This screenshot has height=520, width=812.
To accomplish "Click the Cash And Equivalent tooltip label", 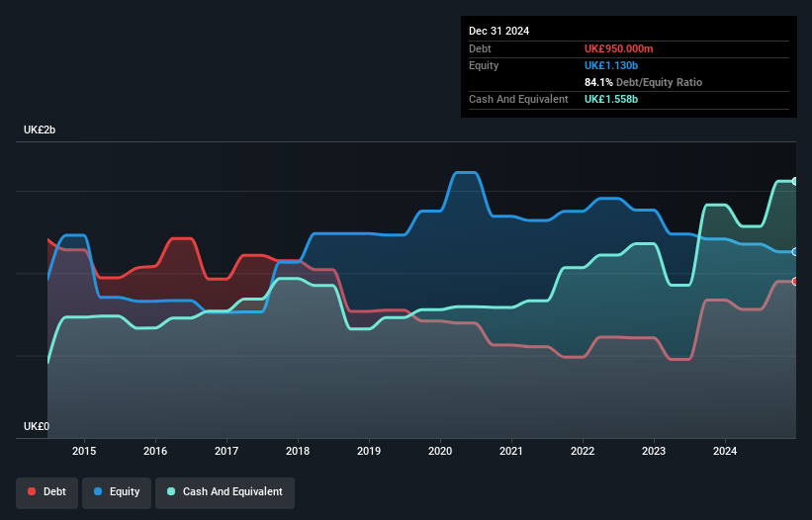I will pyautogui.click(x=518, y=99).
